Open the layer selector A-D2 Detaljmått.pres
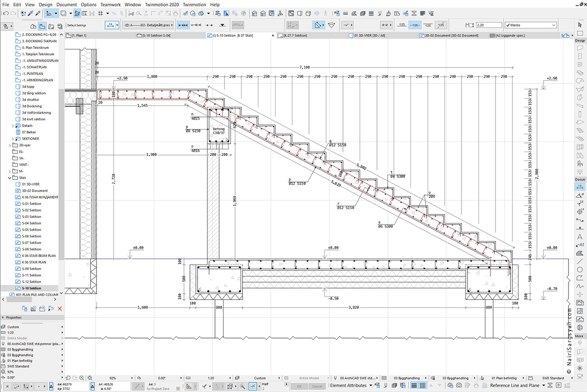 point(148,25)
